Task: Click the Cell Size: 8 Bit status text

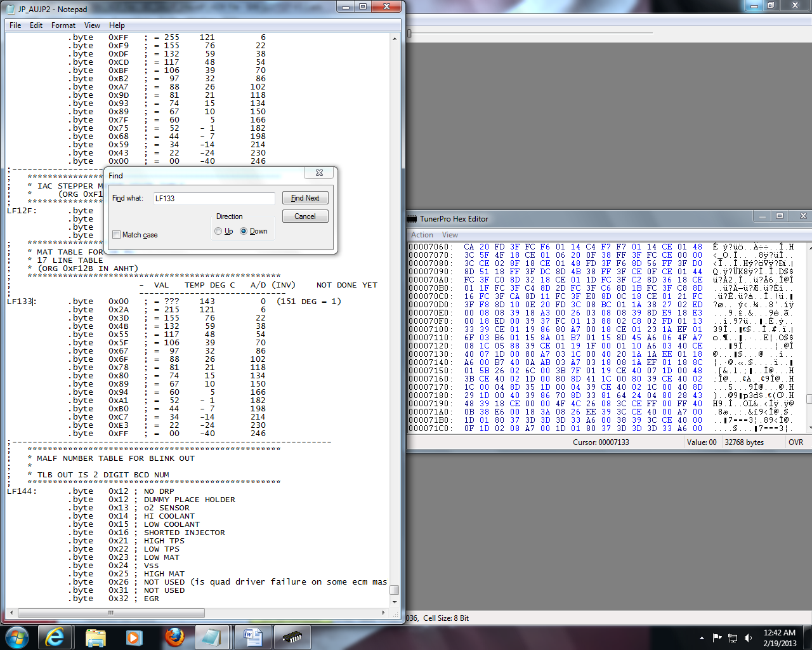Action: (x=446, y=618)
